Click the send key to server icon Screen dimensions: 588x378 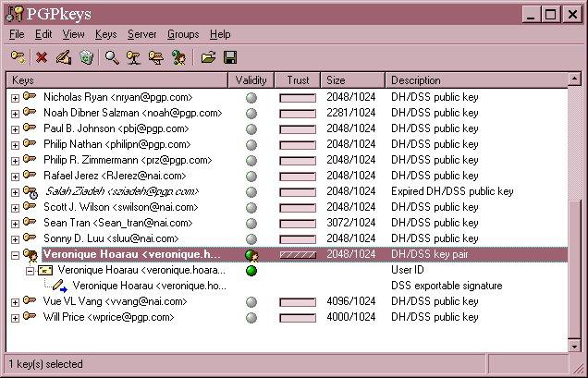click(x=133, y=57)
